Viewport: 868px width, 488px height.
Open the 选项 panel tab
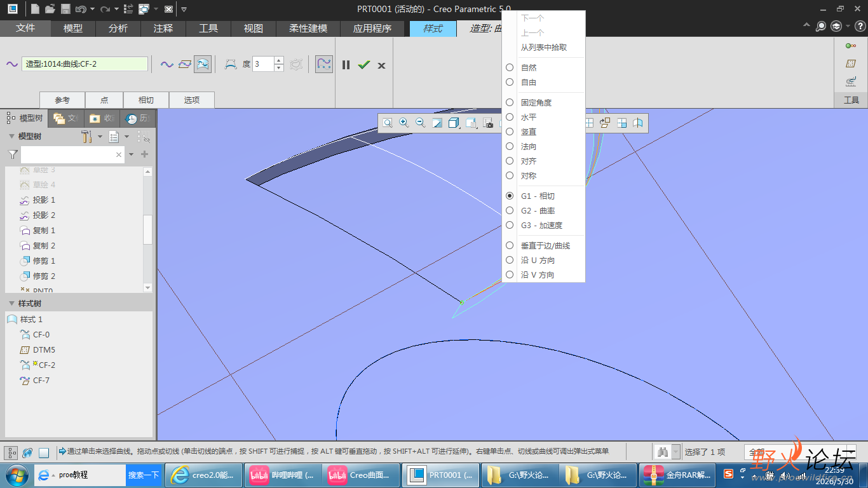[191, 100]
